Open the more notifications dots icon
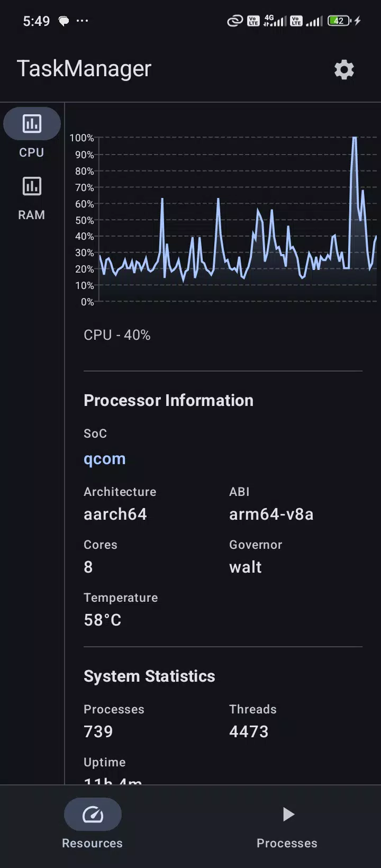 pos(83,21)
